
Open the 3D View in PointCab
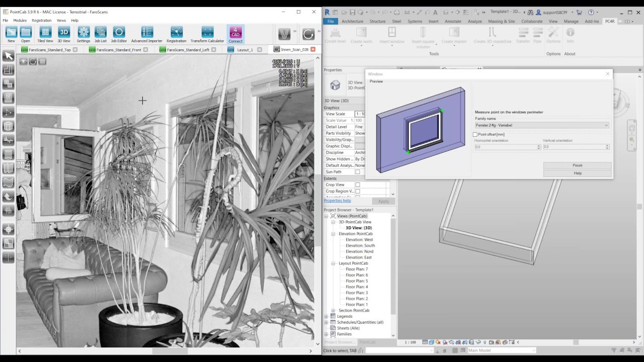64,33
